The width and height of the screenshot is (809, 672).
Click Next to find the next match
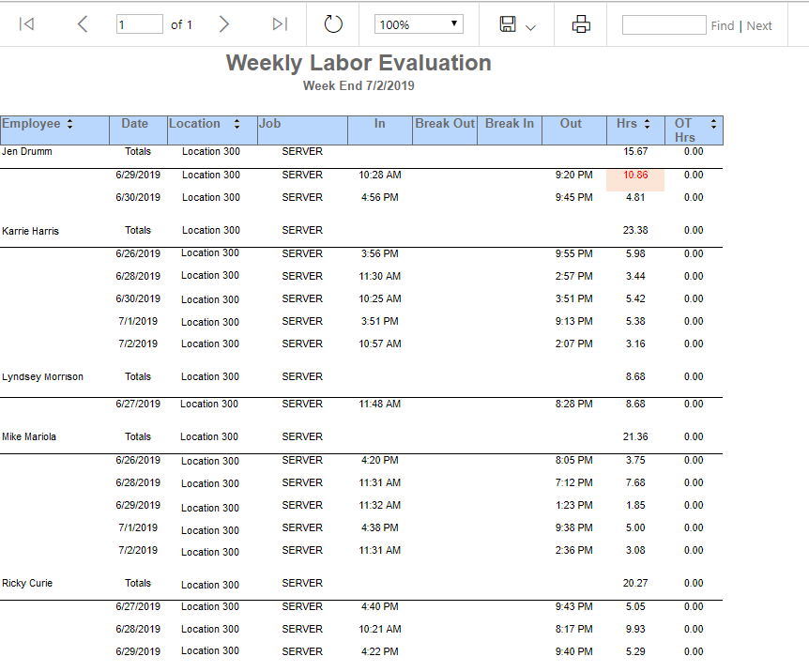coord(759,25)
